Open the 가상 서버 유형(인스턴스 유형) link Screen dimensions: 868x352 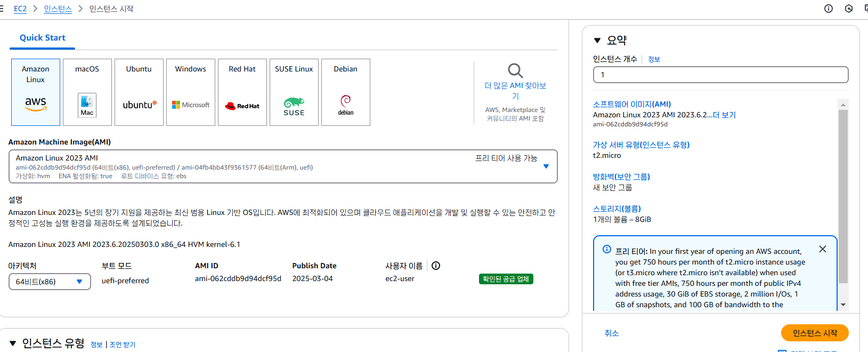[x=641, y=145]
